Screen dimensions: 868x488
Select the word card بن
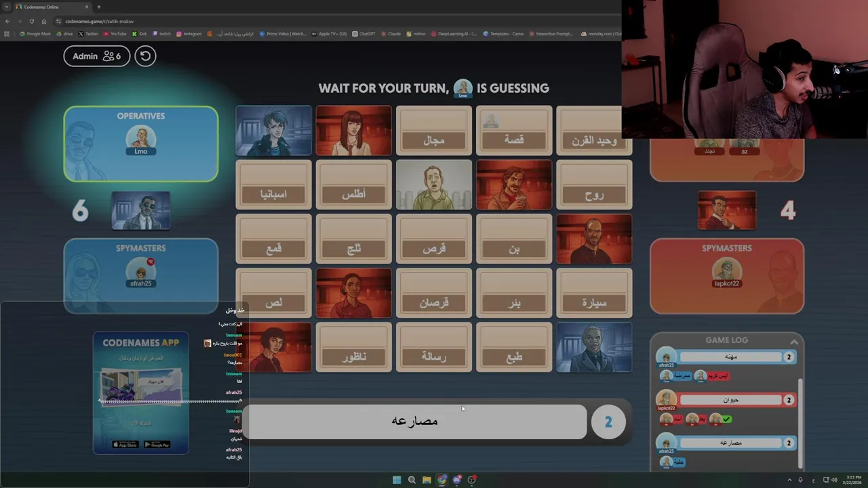(x=513, y=239)
